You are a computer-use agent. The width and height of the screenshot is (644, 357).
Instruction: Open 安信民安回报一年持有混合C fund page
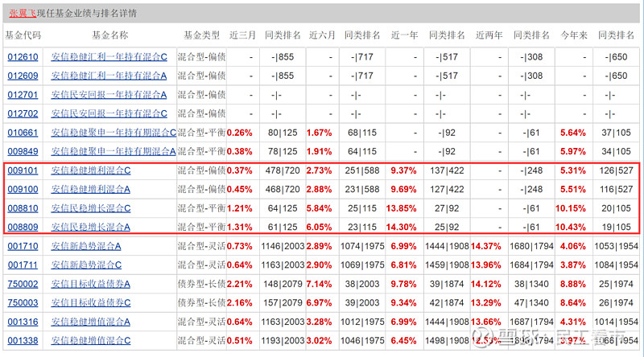click(x=109, y=113)
